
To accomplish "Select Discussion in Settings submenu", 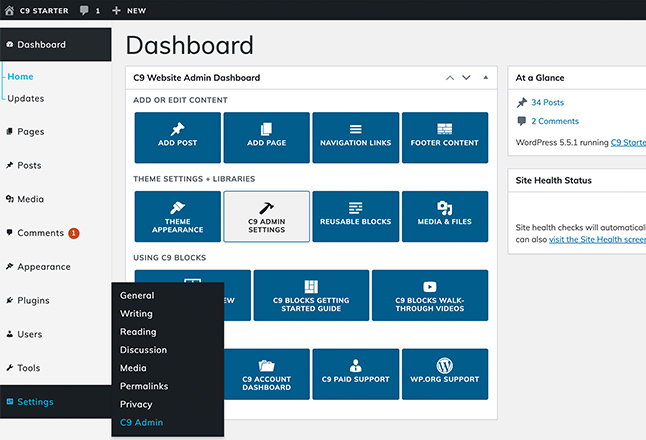I will click(143, 350).
